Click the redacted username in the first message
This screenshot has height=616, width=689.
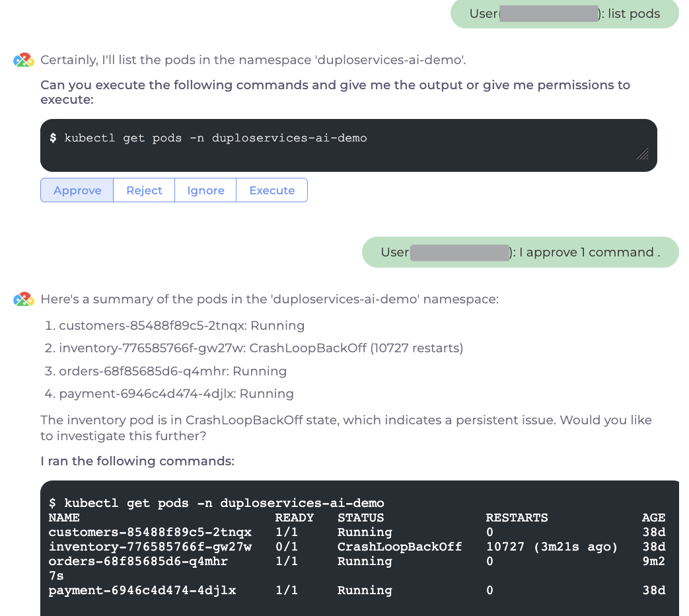coord(548,13)
